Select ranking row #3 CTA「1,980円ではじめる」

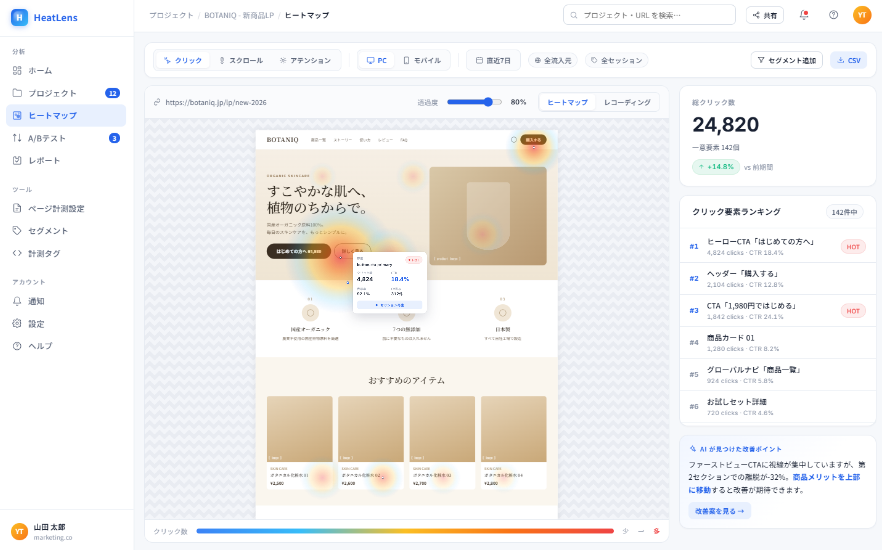[777, 310]
